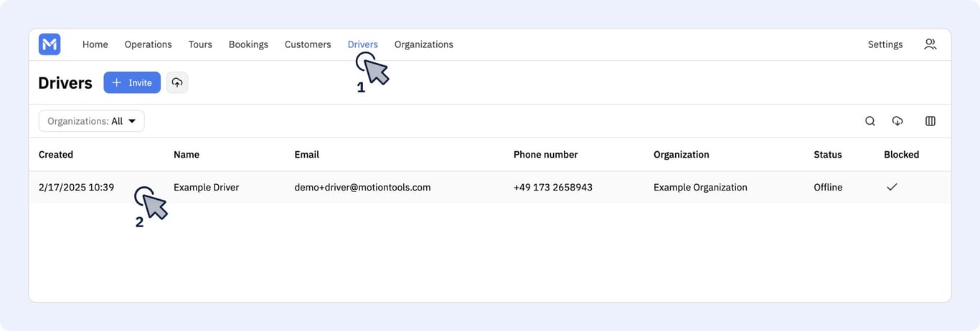The image size is (980, 331).
Task: Click the Offline status cell
Action: 828,187
